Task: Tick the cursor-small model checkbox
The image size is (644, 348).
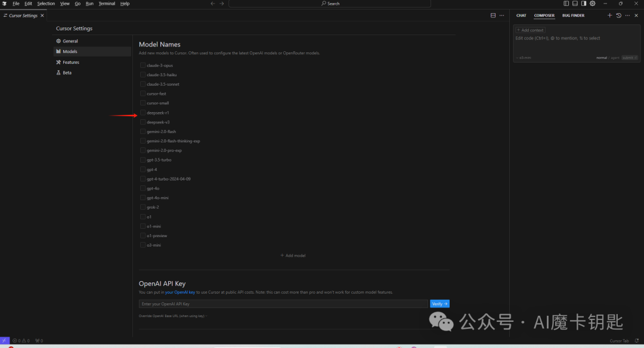Action: click(x=143, y=103)
